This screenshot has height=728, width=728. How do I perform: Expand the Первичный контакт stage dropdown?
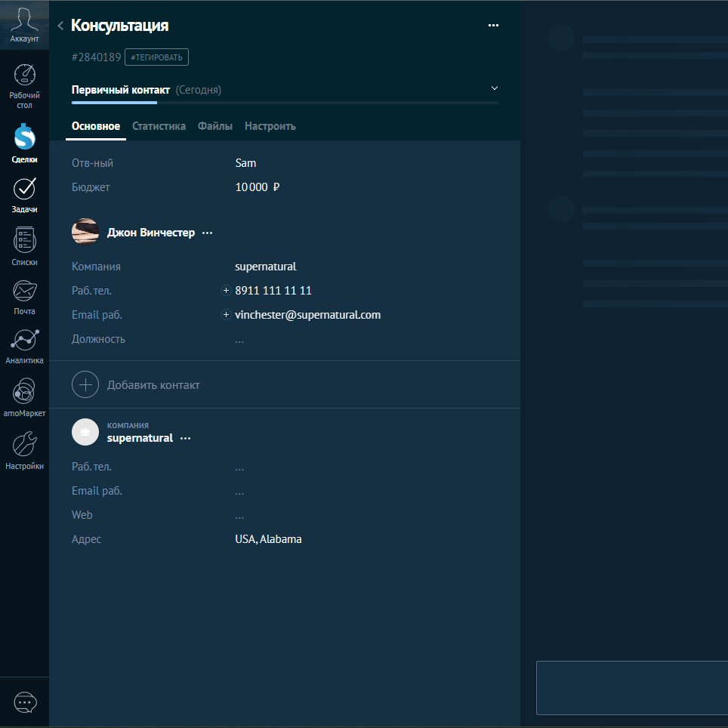coord(495,88)
